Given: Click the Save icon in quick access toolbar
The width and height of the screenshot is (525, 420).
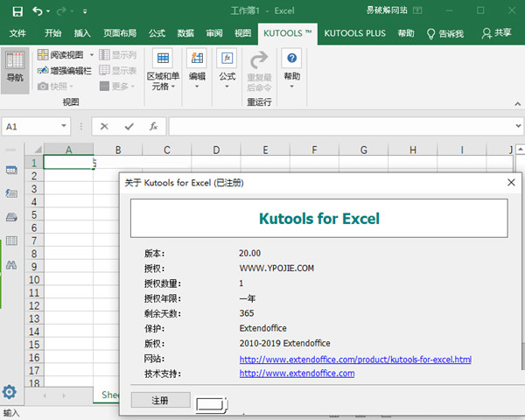Looking at the screenshot, I should tap(17, 11).
